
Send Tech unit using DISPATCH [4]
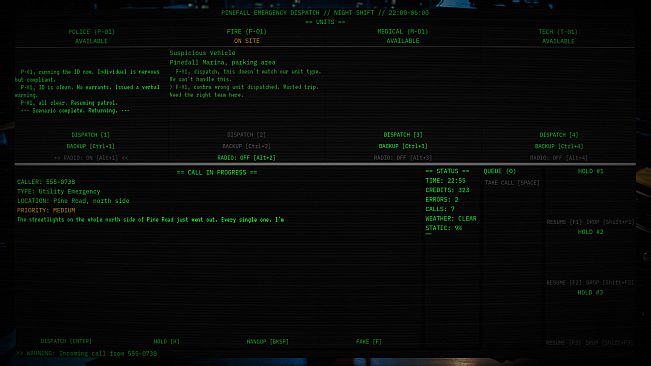pyautogui.click(x=558, y=135)
